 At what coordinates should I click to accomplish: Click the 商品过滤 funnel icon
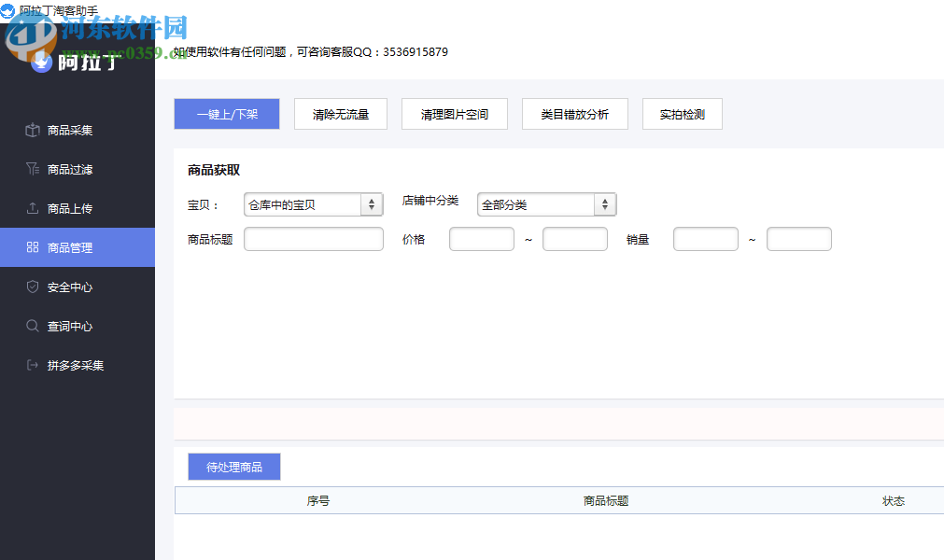[x=34, y=170]
